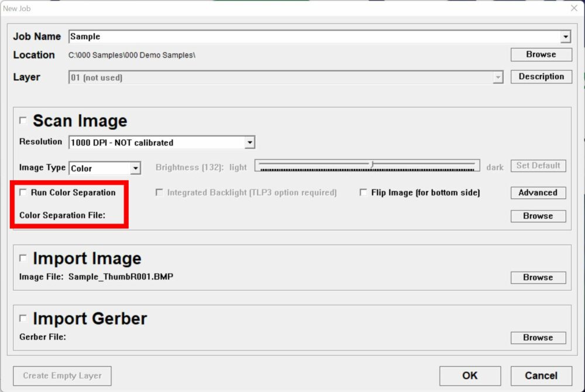
Task: Open the layer Description button
Action: point(541,77)
